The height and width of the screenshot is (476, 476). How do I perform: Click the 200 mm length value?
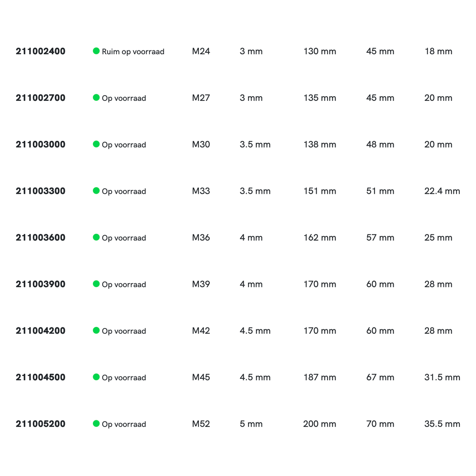[x=319, y=424]
